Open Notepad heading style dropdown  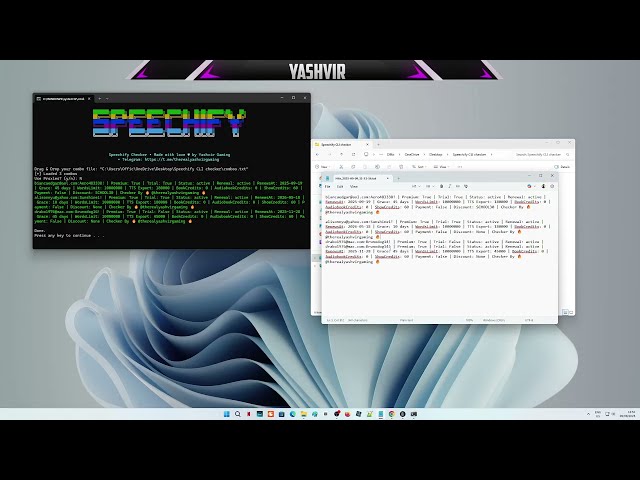click(x=416, y=187)
